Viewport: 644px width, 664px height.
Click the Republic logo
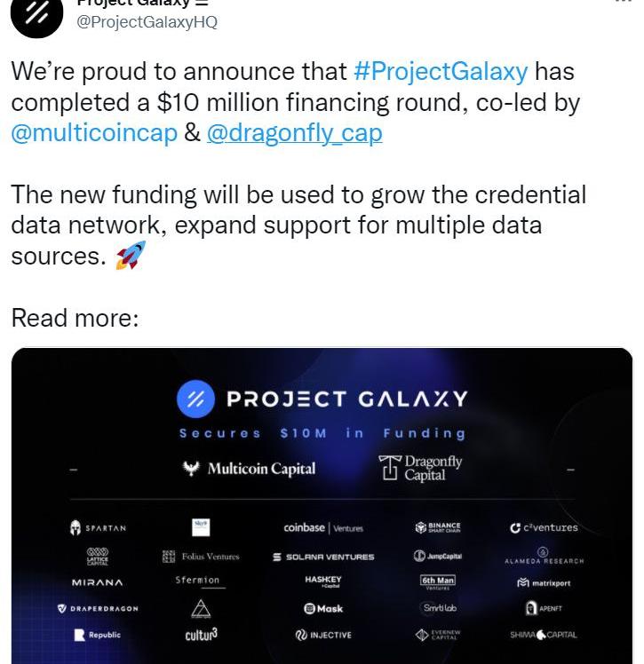pyautogui.click(x=98, y=635)
